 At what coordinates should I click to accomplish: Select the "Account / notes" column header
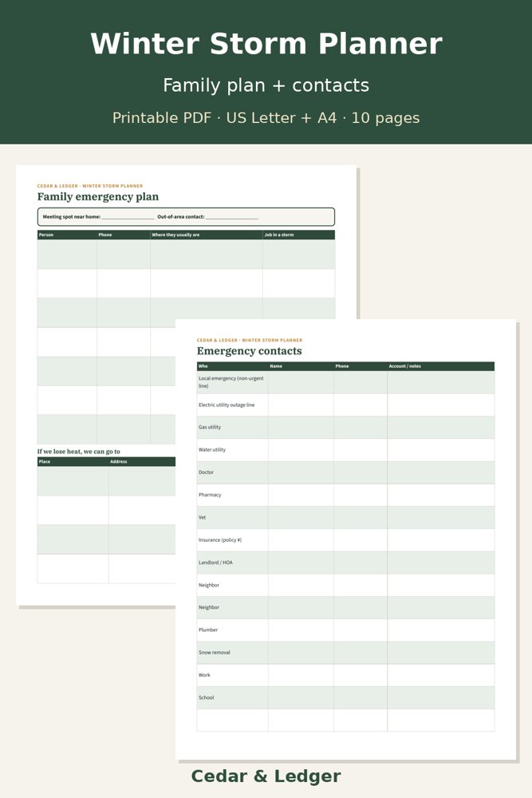click(405, 366)
